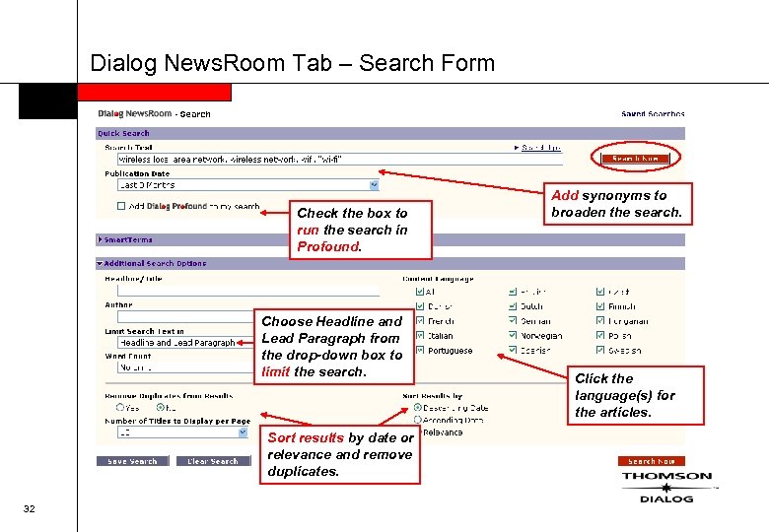The height and width of the screenshot is (532, 769).
Task: Check Add Dialog Profound to my search
Action: pyautogui.click(x=121, y=206)
